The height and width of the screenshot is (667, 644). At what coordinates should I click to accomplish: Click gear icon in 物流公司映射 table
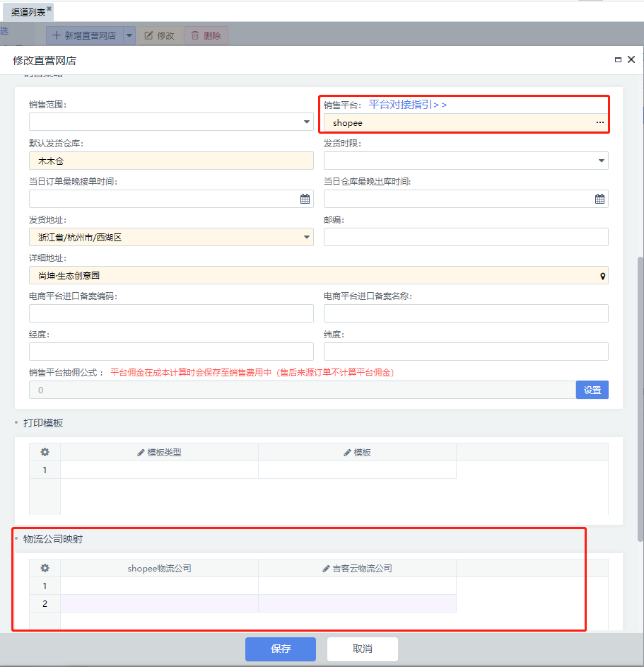coord(45,568)
